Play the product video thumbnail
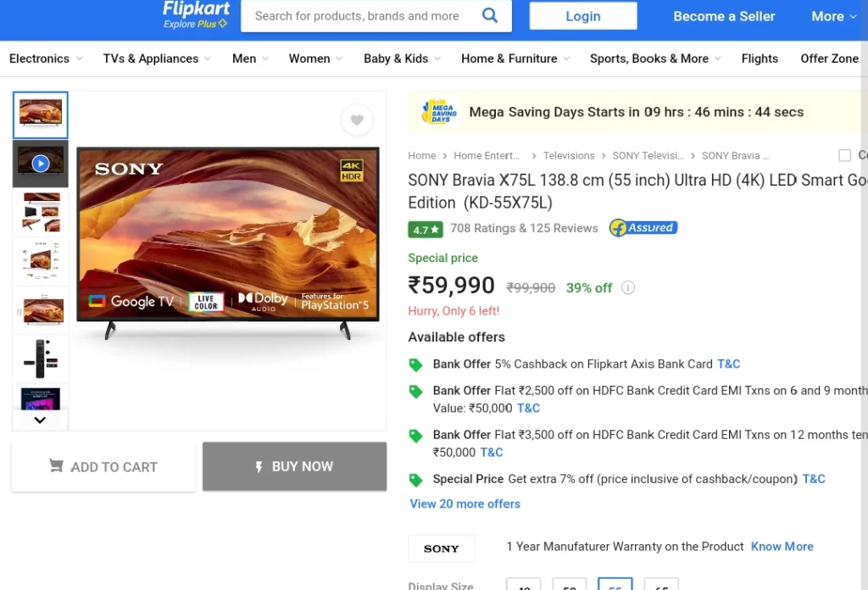 [41, 164]
